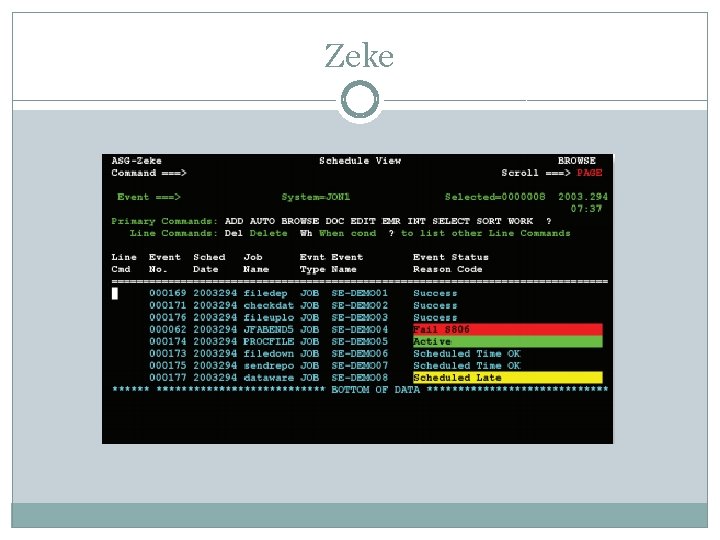This screenshot has height=540, width=720.
Task: Click the BOTTOM OF DATA marker
Action: (x=376, y=390)
